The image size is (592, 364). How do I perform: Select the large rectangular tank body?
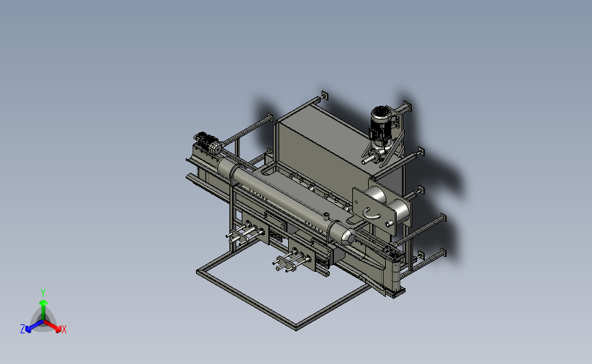(328, 151)
